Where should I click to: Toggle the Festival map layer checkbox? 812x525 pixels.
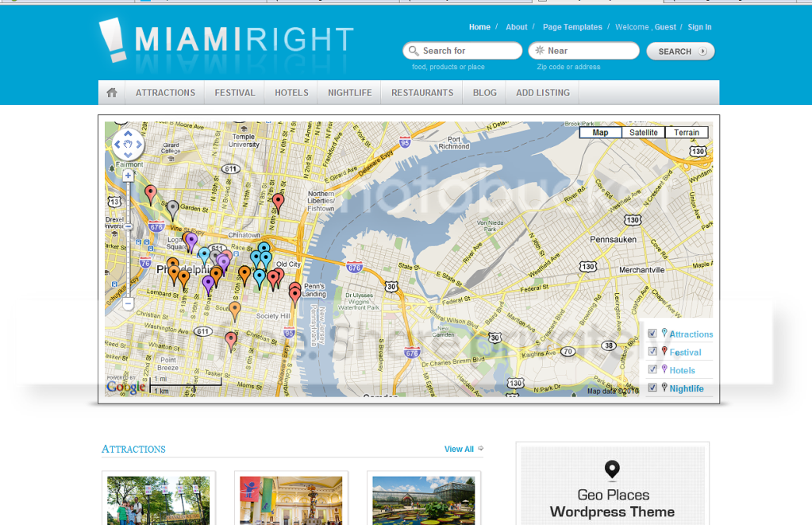click(652, 351)
